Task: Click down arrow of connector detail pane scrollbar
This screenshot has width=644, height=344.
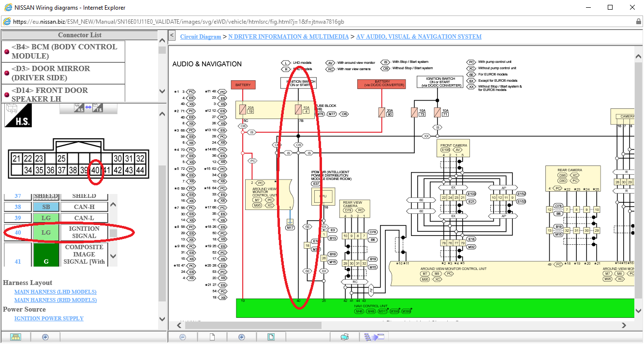Action: [162, 319]
